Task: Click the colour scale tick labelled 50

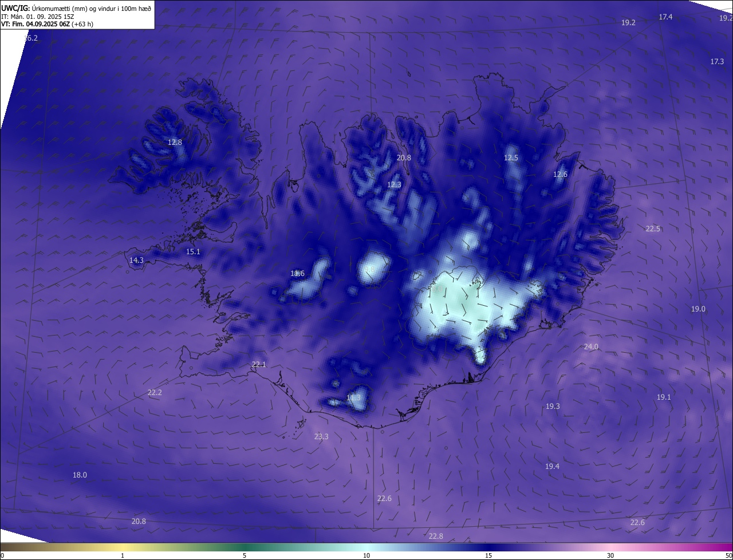Action: [x=728, y=555]
